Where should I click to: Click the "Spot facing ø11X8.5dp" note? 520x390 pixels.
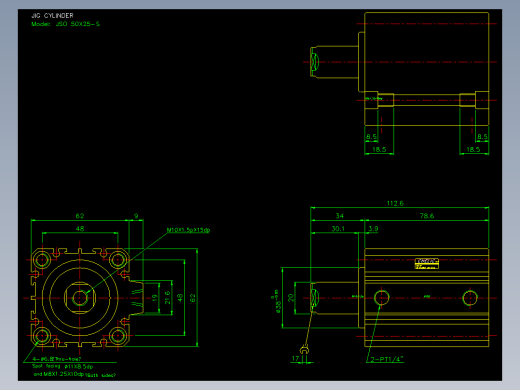coord(63,366)
